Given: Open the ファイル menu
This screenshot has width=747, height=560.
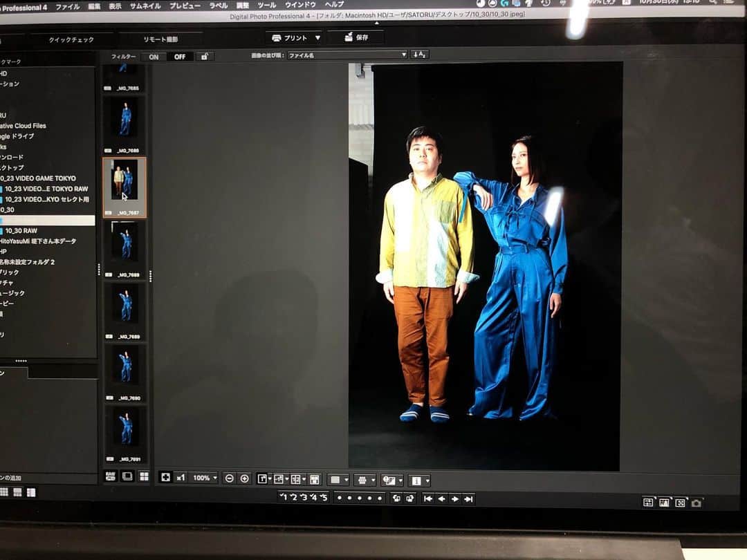Looking at the screenshot, I should [67, 7].
